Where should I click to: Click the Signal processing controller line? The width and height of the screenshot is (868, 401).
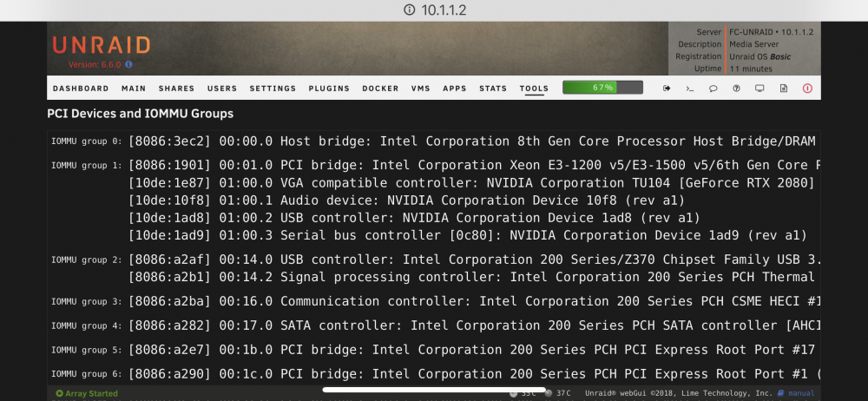pos(471,277)
